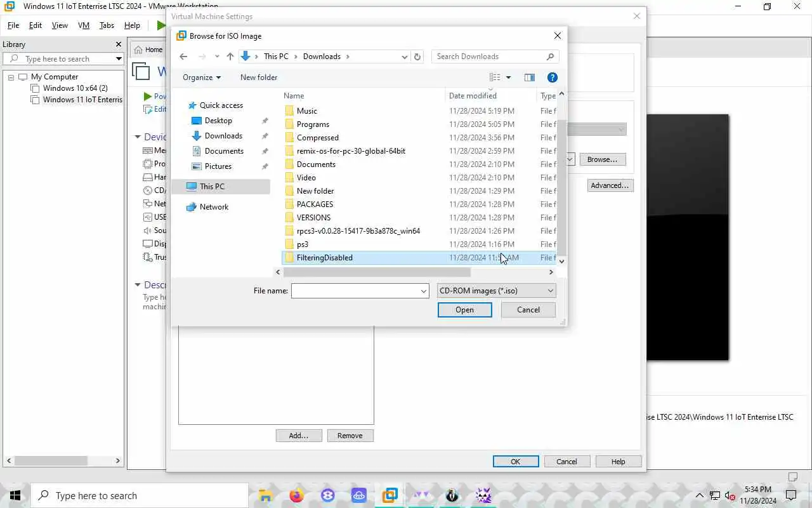Click Advanced in Virtual Machine Settings
This screenshot has height=508, width=812.
tap(610, 185)
